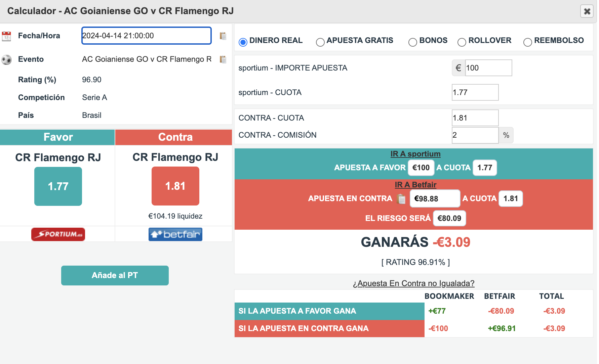
Task: Select the ROLLOVER radio option
Action: pos(462,42)
